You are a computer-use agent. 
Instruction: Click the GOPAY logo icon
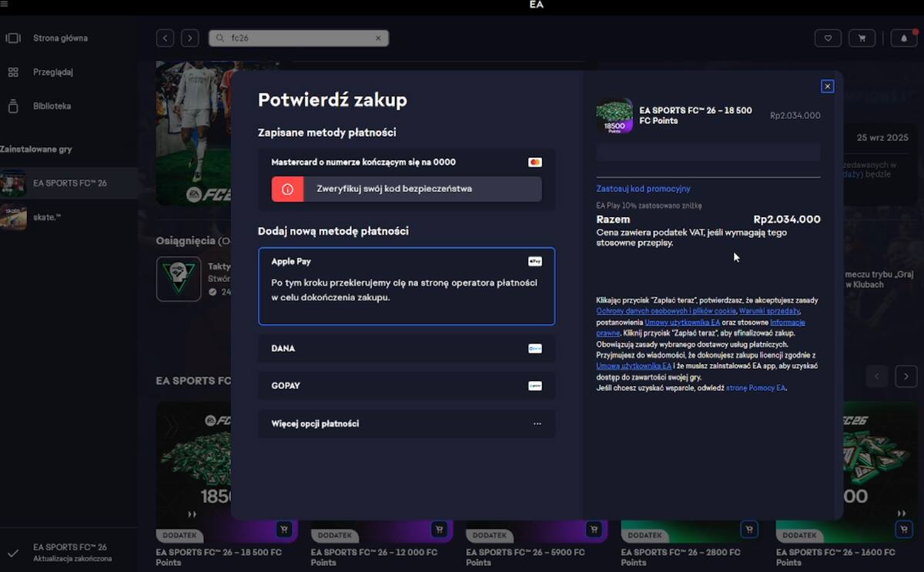535,386
